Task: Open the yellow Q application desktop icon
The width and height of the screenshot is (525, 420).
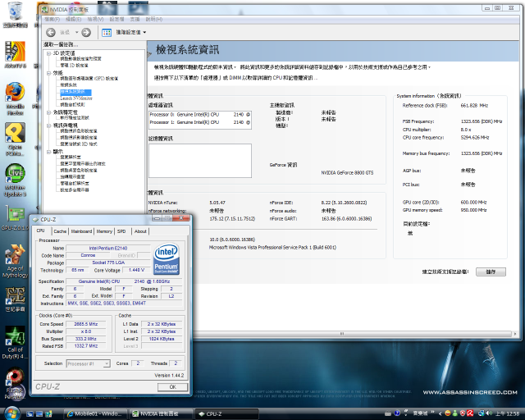Action: tap(15, 139)
